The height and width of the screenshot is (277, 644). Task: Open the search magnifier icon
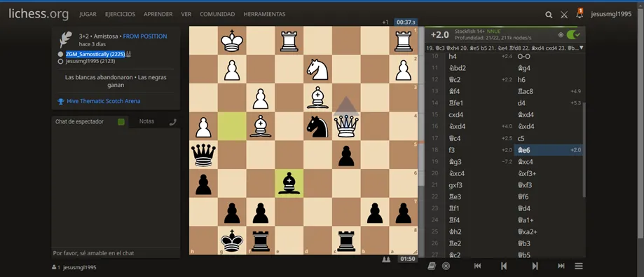click(x=549, y=15)
